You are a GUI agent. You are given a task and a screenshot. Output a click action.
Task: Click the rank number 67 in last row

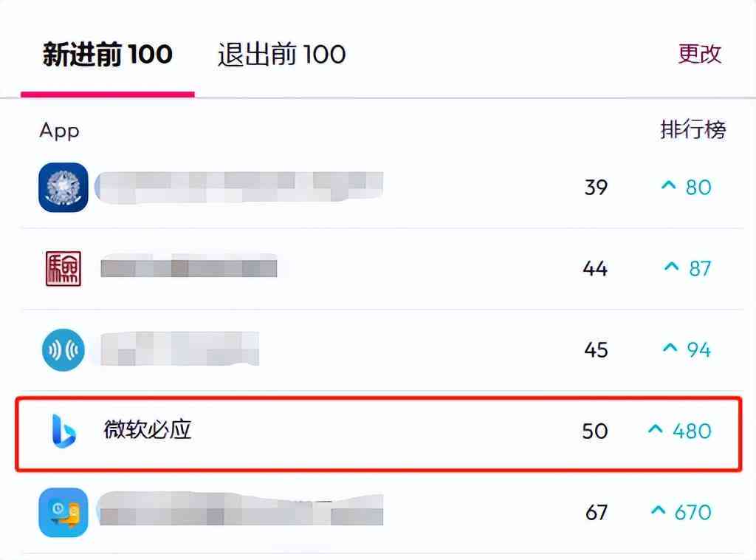[x=597, y=512]
